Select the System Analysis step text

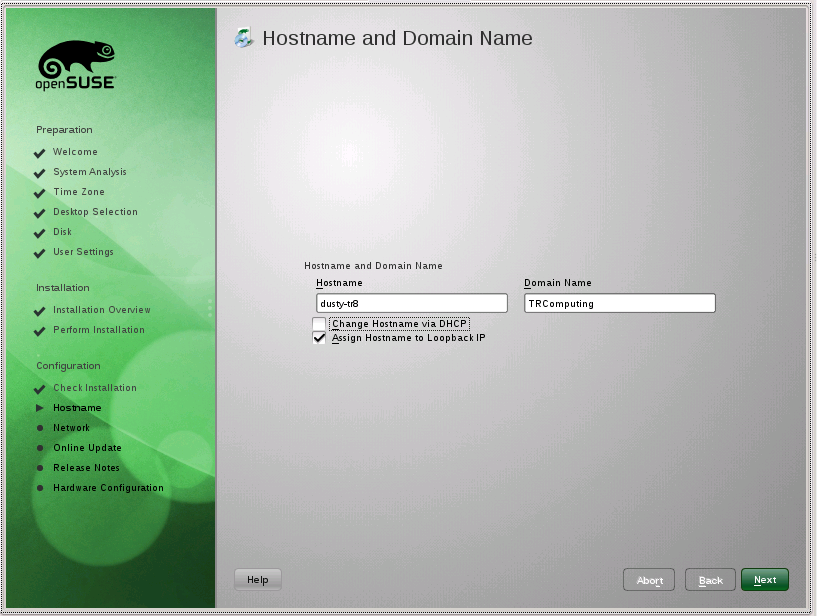point(90,171)
